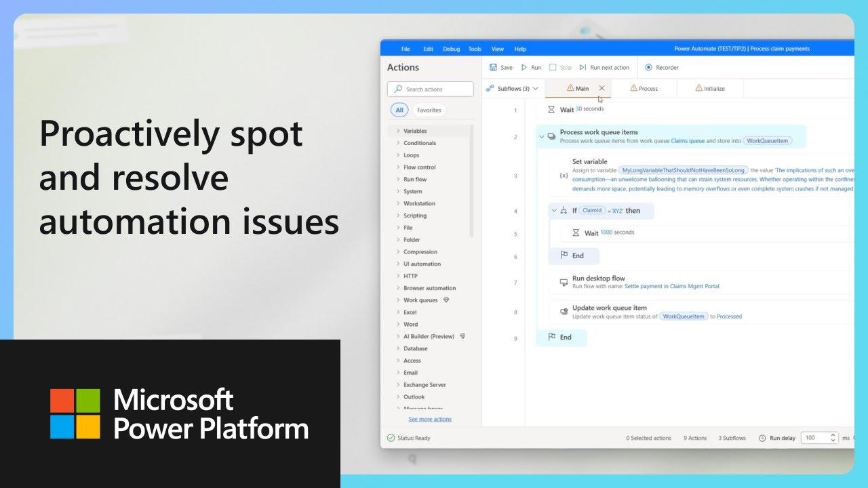Image resolution: width=868 pixels, height=488 pixels.
Task: Click the Run next action icon
Action: point(583,68)
